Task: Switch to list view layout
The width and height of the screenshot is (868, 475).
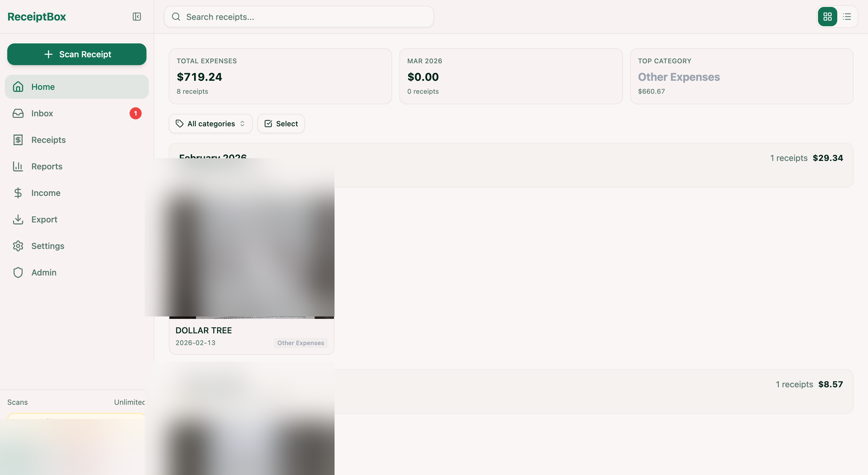Action: point(847,16)
